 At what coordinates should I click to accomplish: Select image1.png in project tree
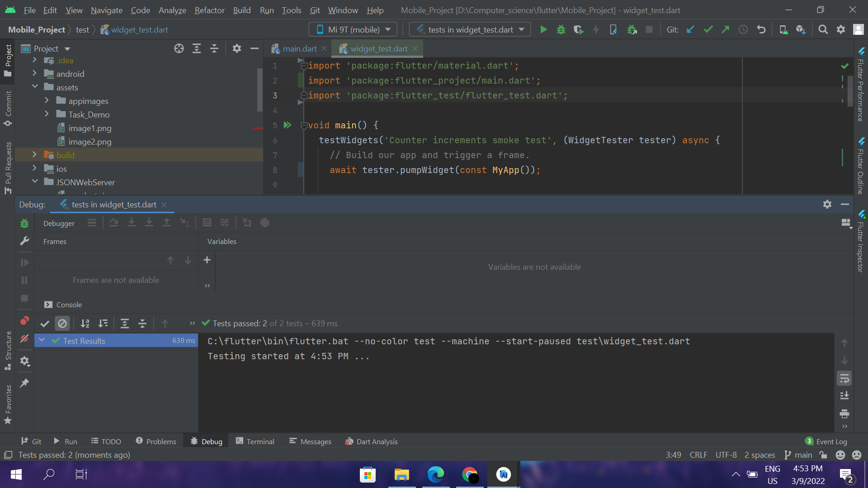90,128
